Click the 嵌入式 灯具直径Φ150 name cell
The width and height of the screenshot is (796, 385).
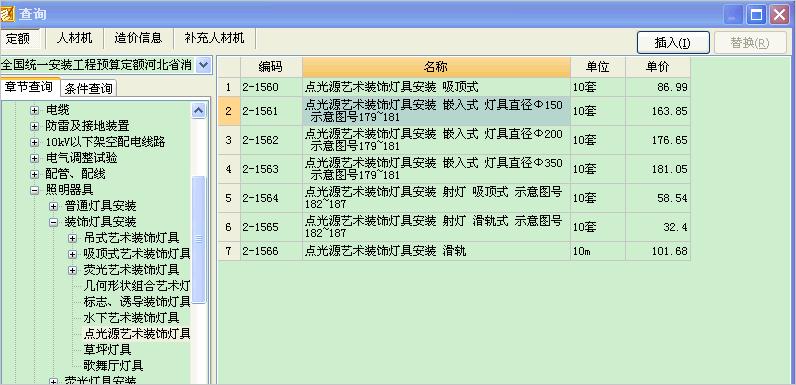pos(436,111)
